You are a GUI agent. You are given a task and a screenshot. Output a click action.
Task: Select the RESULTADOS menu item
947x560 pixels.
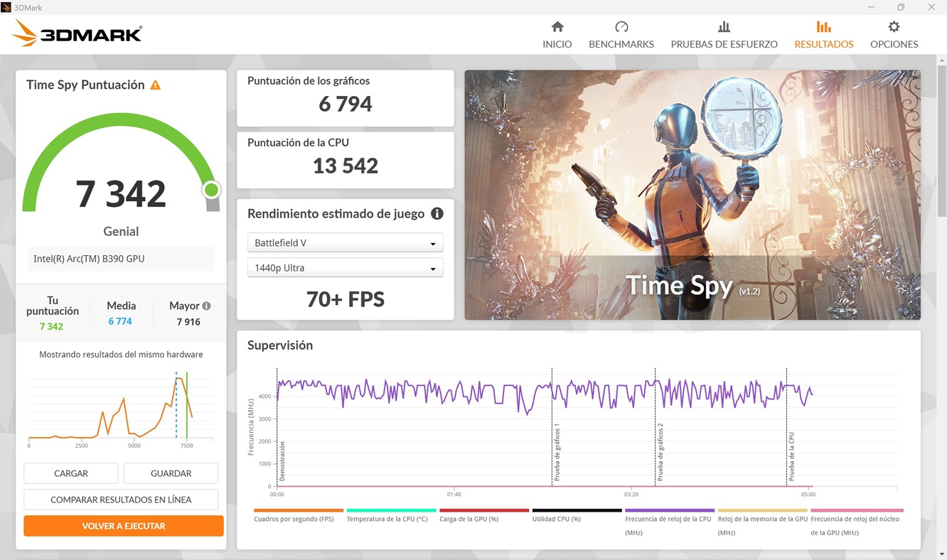pos(823,43)
